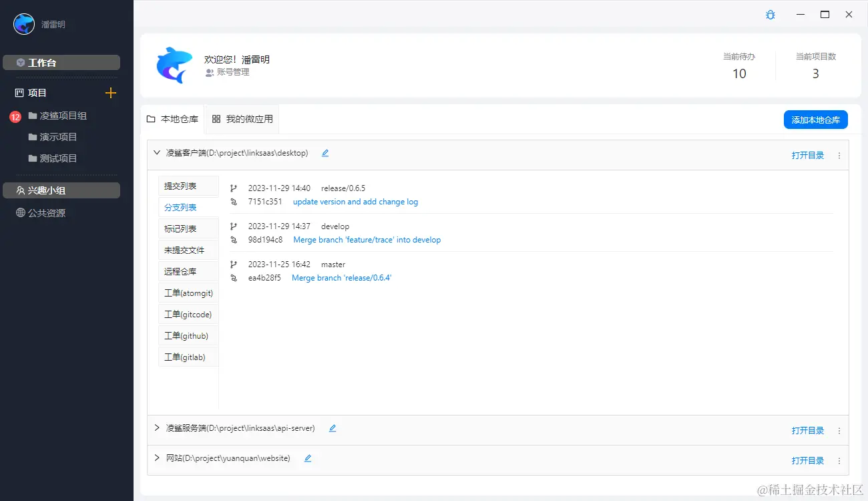
Task: Open the 演示项目 project
Action: pyautogui.click(x=59, y=137)
